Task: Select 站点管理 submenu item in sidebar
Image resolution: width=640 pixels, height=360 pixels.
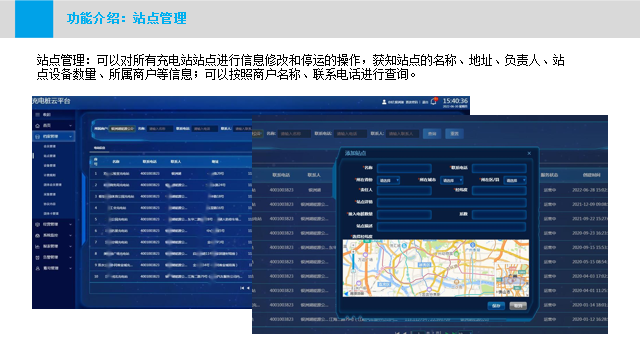Action: (50, 156)
